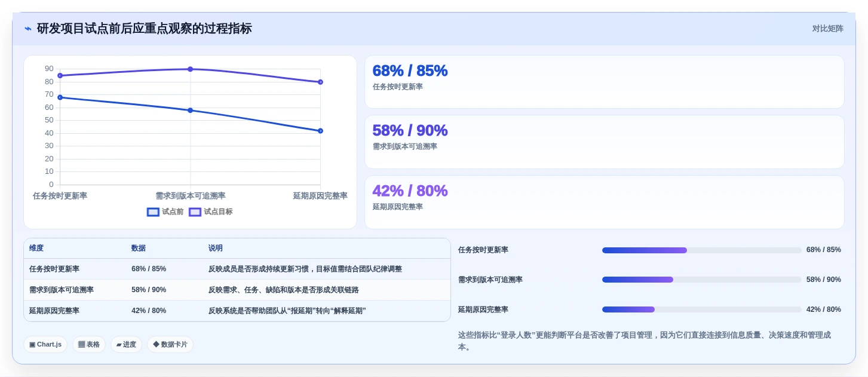Select the 68% / 85% data card
868x377 pixels.
point(605,82)
